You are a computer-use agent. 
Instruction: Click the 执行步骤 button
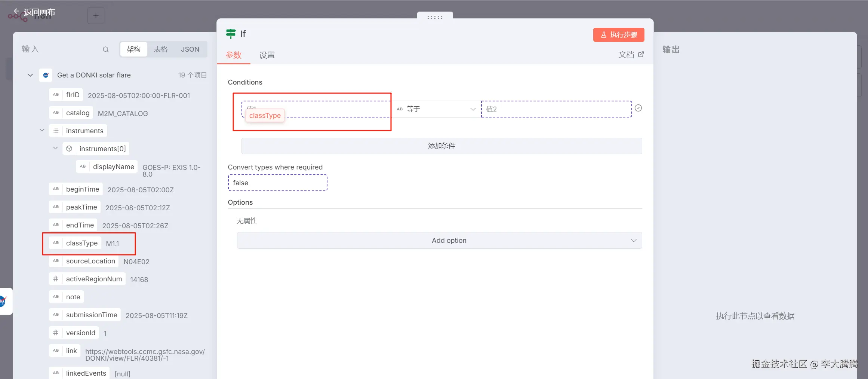click(619, 35)
